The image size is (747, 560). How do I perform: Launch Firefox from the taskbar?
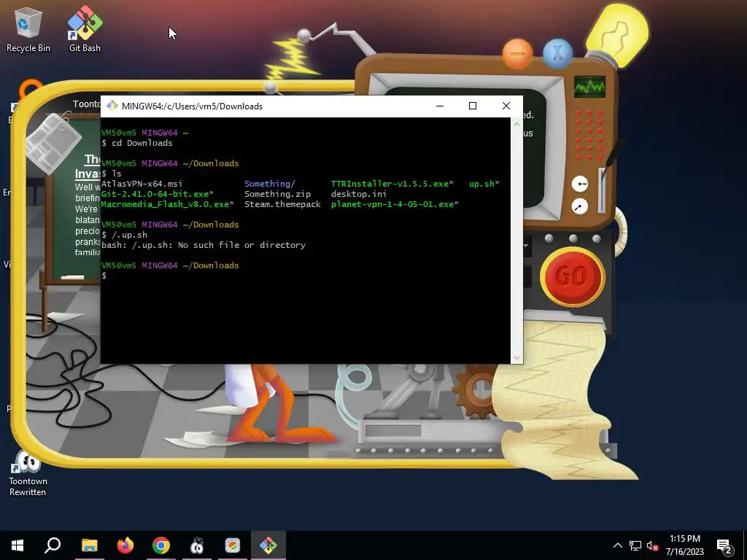tap(125, 545)
